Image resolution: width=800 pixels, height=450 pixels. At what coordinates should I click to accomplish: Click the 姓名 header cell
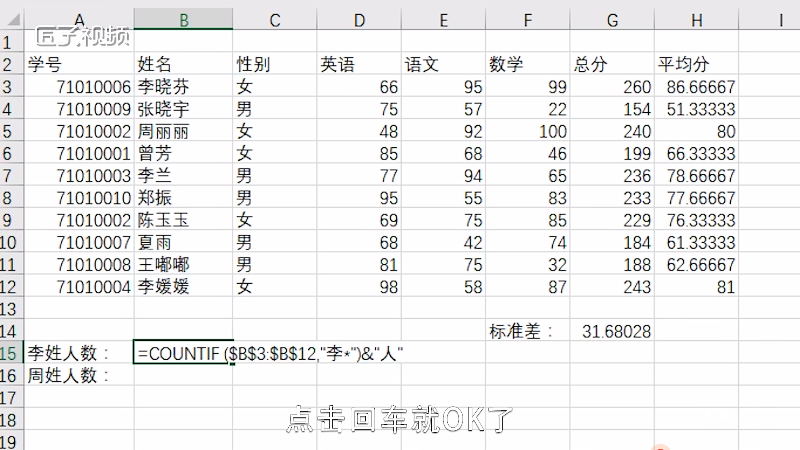click(x=183, y=64)
